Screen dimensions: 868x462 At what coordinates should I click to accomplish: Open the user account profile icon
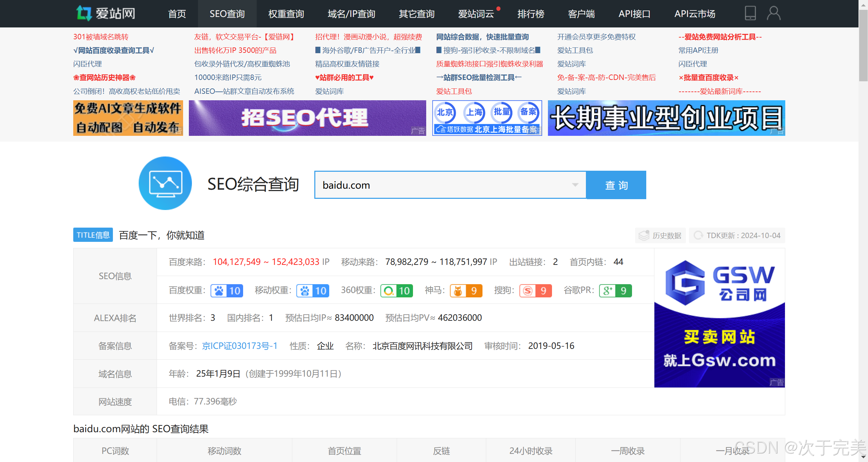tap(774, 14)
